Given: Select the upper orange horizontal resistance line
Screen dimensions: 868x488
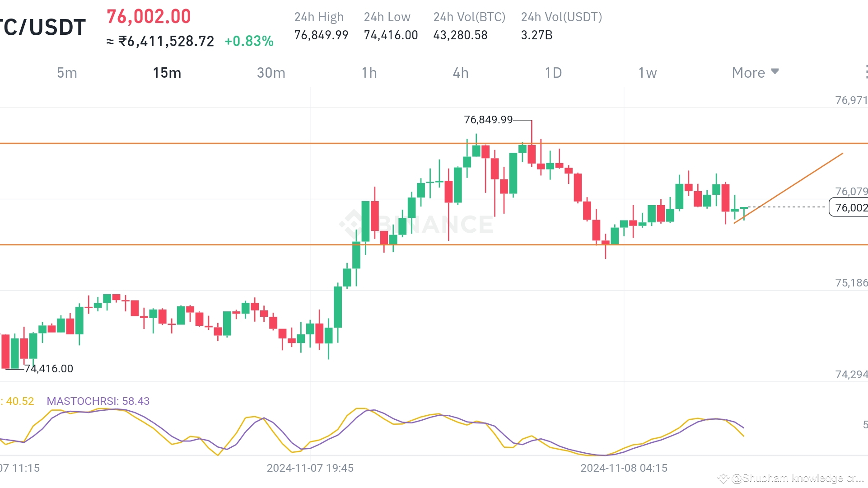Looking at the screenshot, I should tap(226, 143).
